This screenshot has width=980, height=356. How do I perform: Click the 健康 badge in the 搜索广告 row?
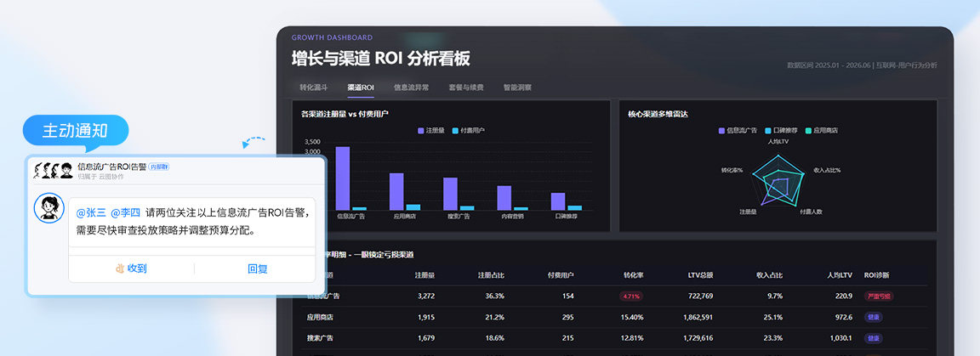[x=873, y=338]
